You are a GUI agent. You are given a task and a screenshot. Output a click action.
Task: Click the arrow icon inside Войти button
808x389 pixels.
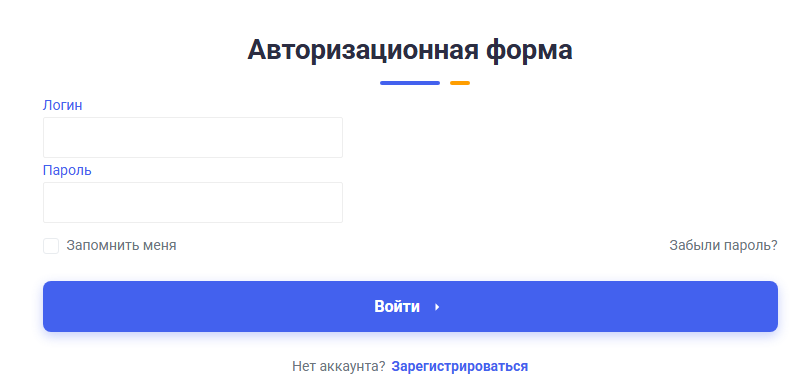(437, 307)
